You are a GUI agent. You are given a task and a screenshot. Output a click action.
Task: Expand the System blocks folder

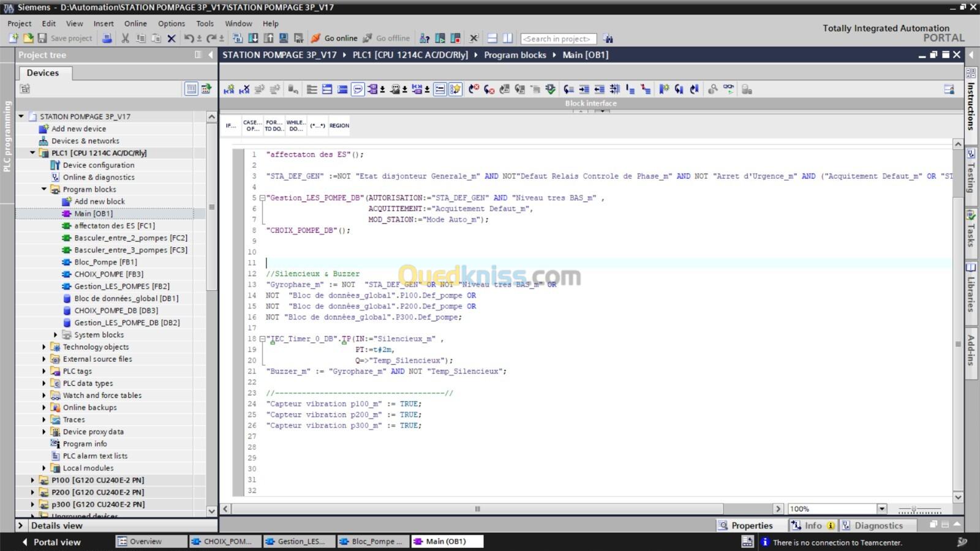point(55,335)
